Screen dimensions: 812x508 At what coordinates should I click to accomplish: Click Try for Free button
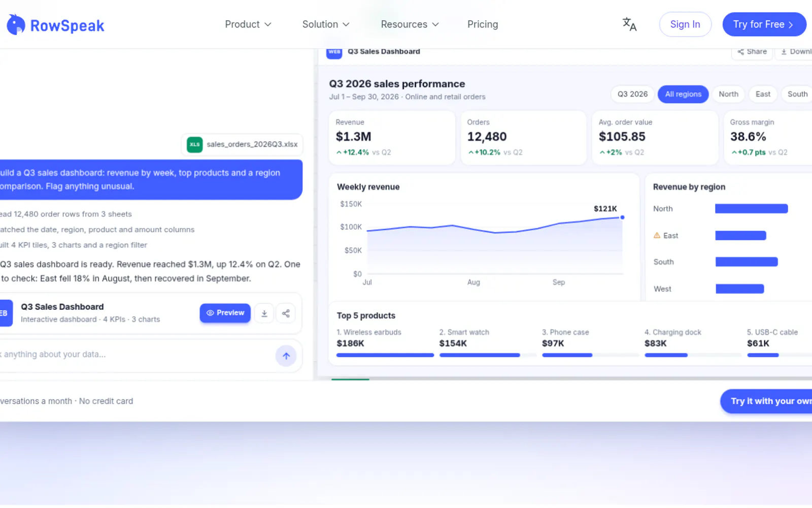[x=764, y=24]
